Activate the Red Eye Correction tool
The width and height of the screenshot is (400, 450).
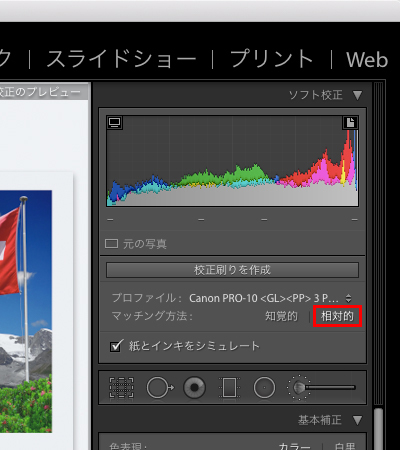(x=194, y=387)
